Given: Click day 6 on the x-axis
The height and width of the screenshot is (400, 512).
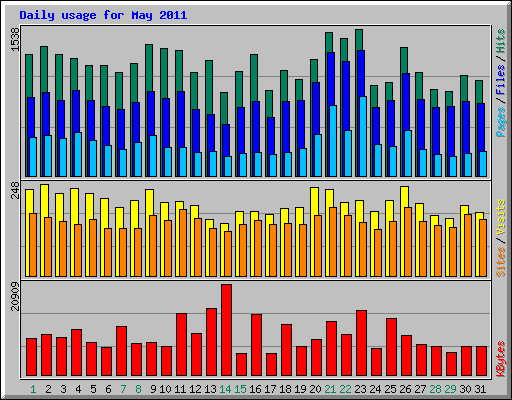Looking at the screenshot, I should coord(108,389).
